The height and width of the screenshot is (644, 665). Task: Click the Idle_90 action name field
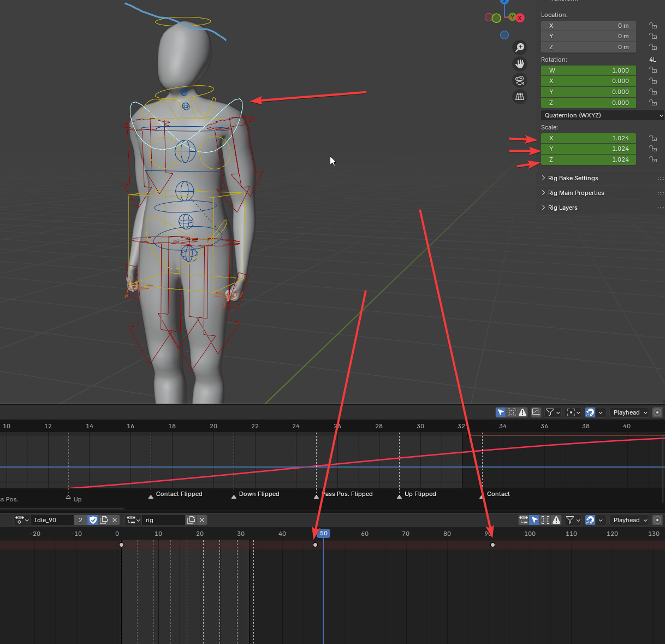point(52,520)
